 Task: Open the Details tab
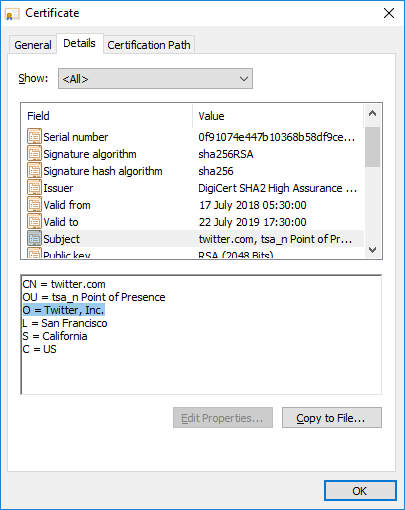[79, 43]
